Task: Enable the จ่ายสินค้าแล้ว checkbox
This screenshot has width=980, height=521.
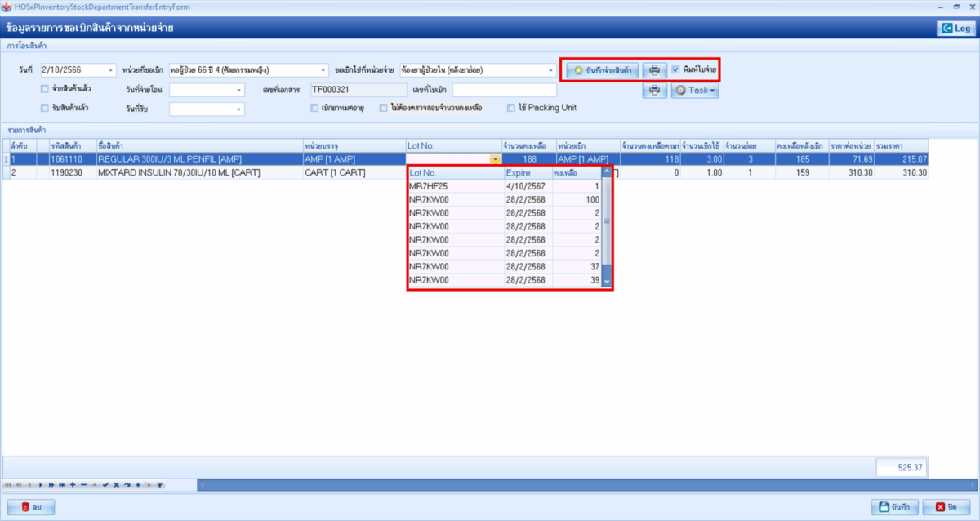Action: (45, 89)
